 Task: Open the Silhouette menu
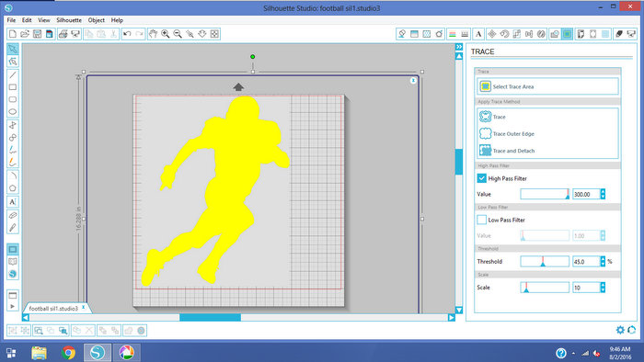coord(69,20)
